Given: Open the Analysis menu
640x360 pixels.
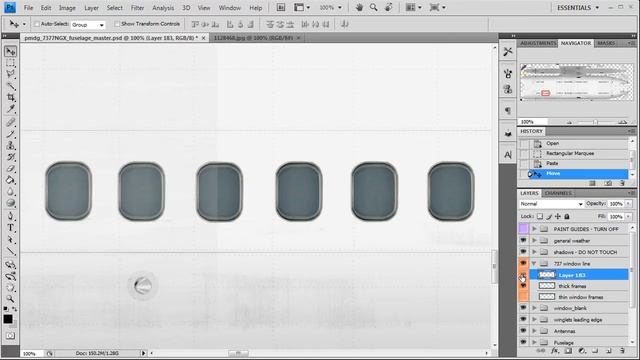Looking at the screenshot, I should tap(163, 8).
